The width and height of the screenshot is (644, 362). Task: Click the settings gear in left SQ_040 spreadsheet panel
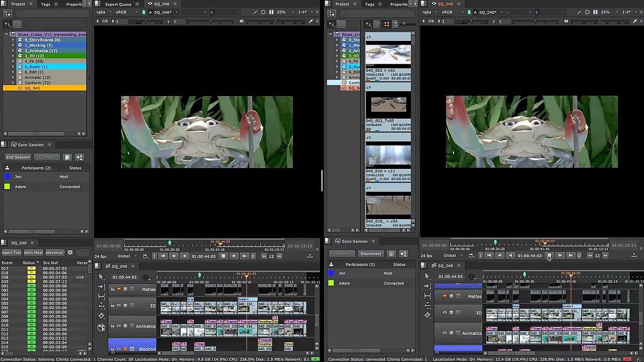pos(70,253)
